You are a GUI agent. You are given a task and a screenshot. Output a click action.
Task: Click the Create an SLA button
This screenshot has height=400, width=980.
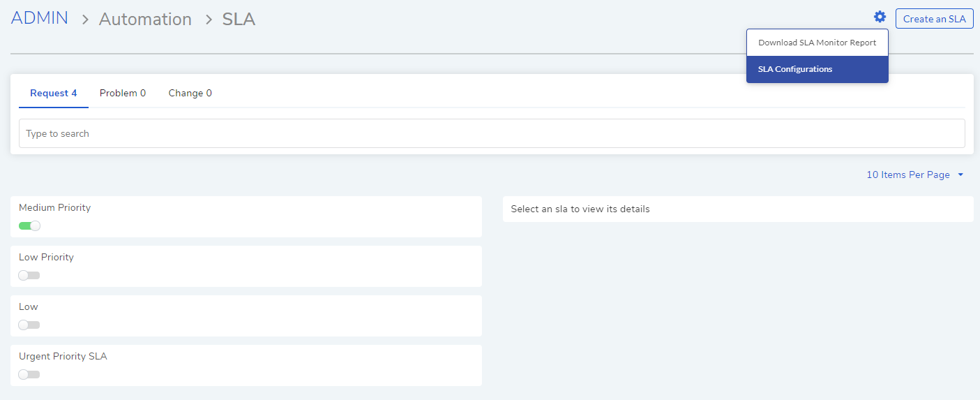934,19
